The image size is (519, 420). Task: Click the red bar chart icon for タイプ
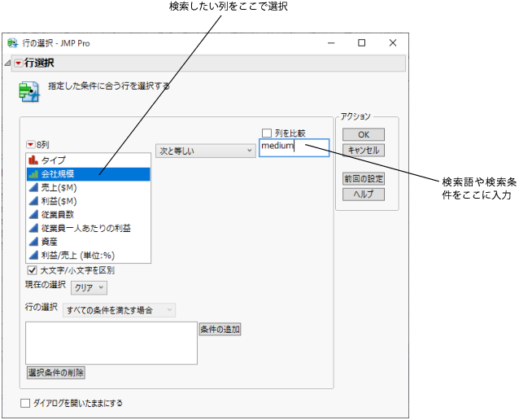pyautogui.click(x=33, y=160)
